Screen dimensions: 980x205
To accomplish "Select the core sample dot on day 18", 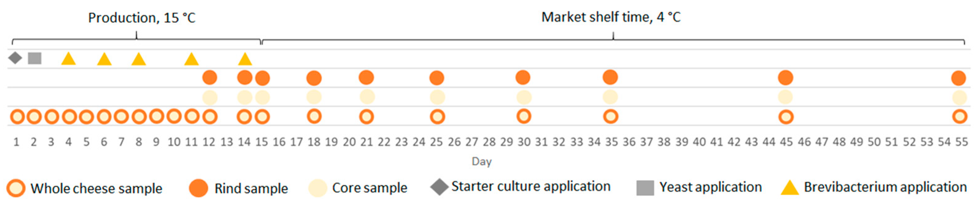I will pyautogui.click(x=314, y=97).
